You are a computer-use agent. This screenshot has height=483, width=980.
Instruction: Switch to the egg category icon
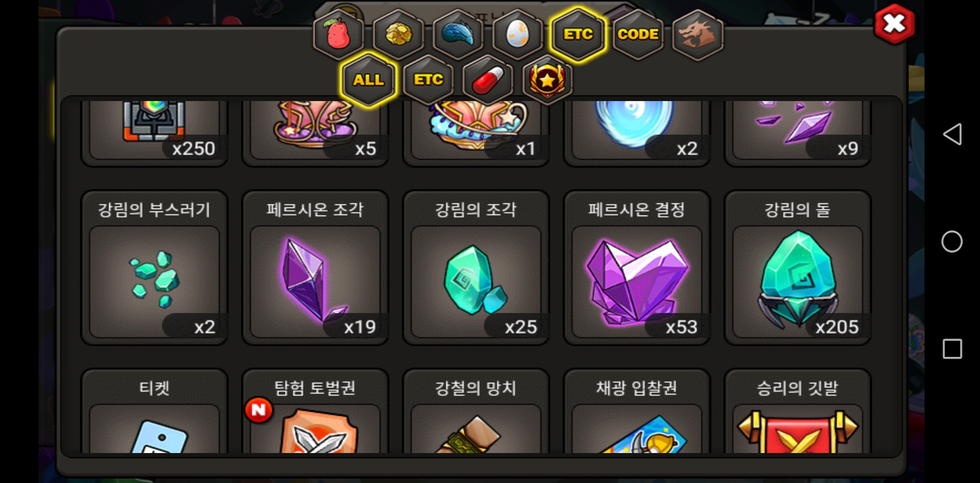(518, 34)
